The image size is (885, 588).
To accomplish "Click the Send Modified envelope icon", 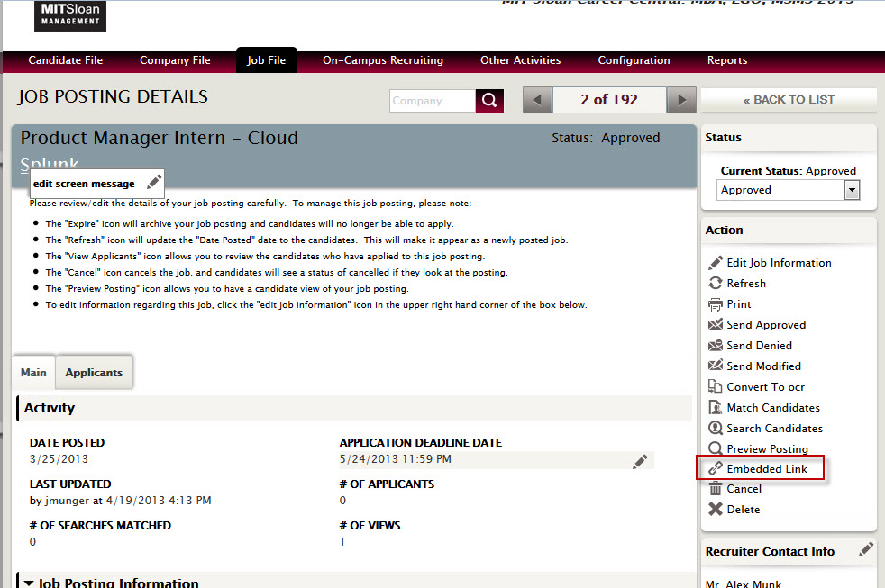I will click(x=715, y=366).
